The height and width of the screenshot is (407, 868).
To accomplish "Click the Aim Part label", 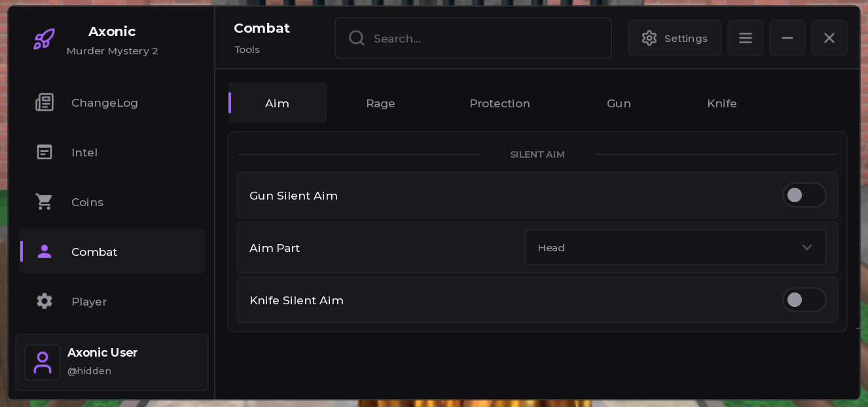I will coord(274,248).
